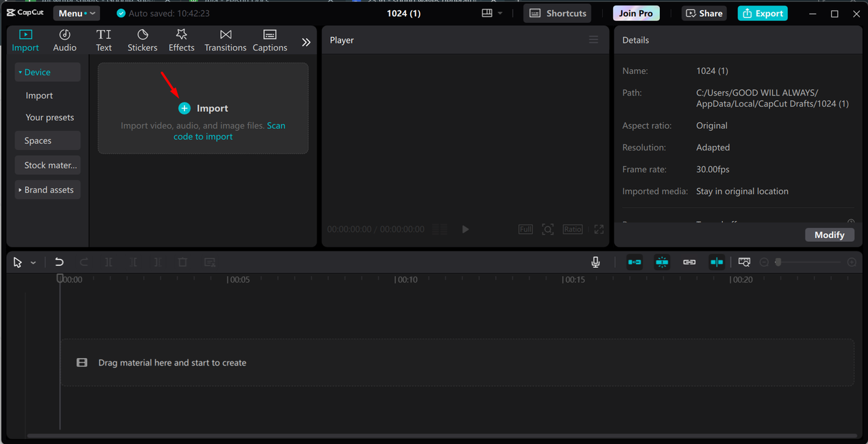Collapse the Device section

pyautogui.click(x=47, y=73)
